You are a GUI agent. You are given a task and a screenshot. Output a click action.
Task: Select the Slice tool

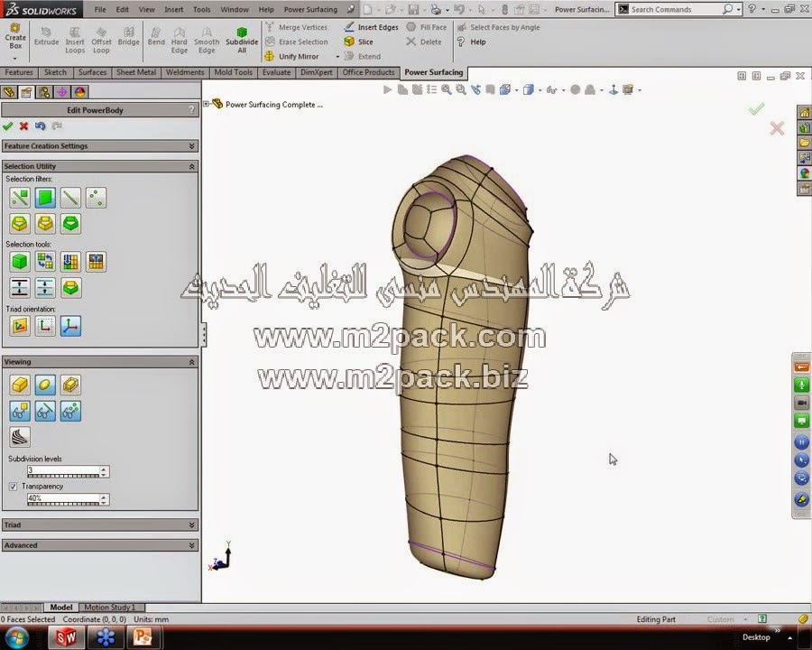click(x=358, y=42)
